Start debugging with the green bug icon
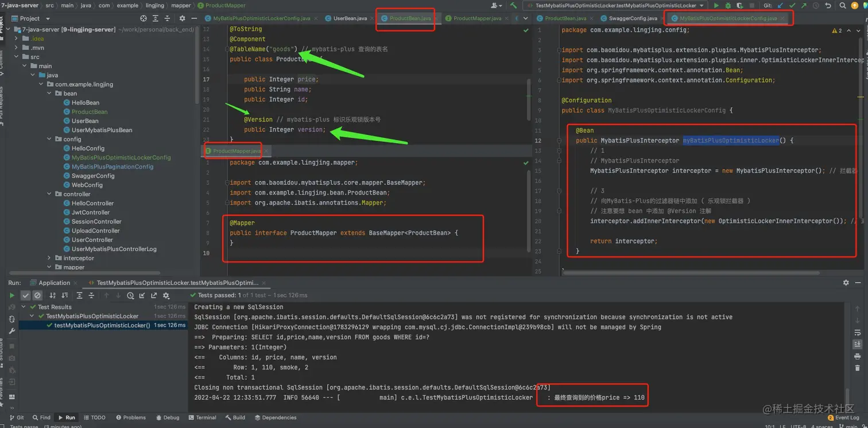Screen dimensions: 868x428 [728, 5]
